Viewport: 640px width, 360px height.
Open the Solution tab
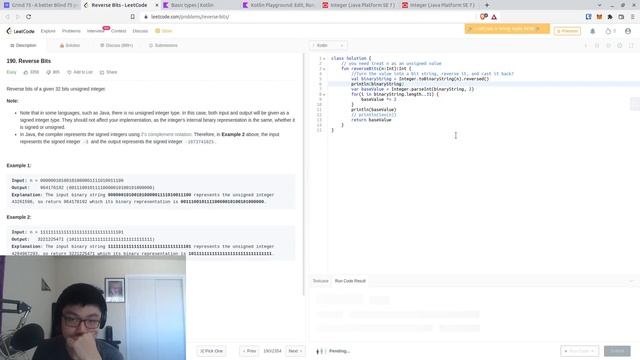click(70, 45)
